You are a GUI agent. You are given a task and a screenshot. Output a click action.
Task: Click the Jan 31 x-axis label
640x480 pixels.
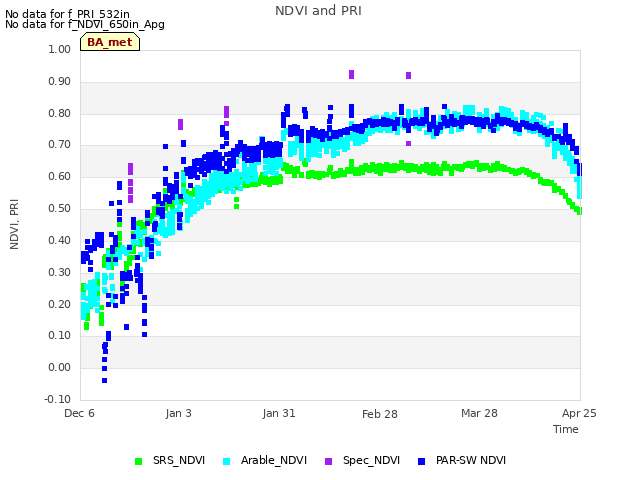pyautogui.click(x=279, y=413)
